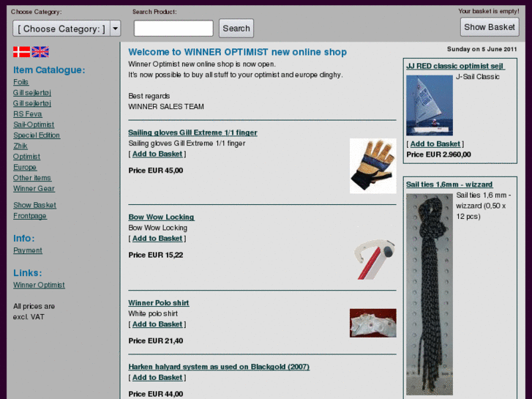Image resolution: width=532 pixels, height=399 pixels.
Task: Click the Show Basket sidebar link
Action: click(x=34, y=205)
